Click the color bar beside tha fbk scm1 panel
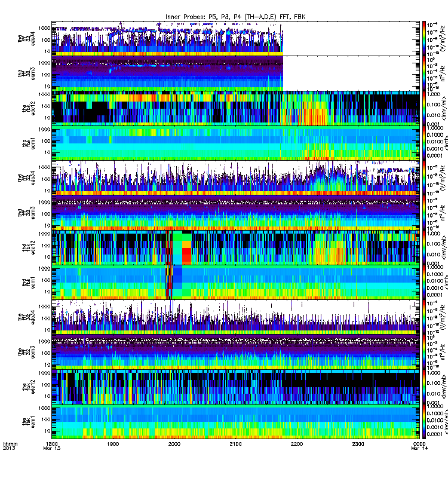The image size is (448, 478). click(x=424, y=143)
